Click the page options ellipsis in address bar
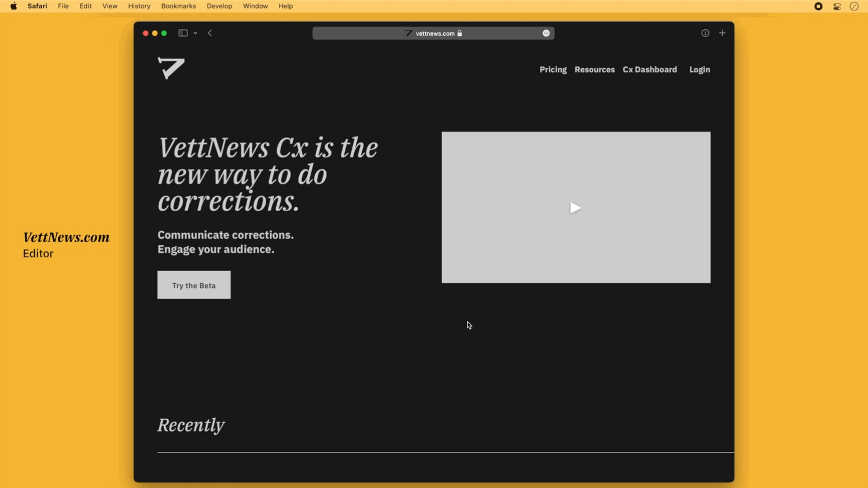Viewport: 868px width, 488px height. pyautogui.click(x=546, y=34)
